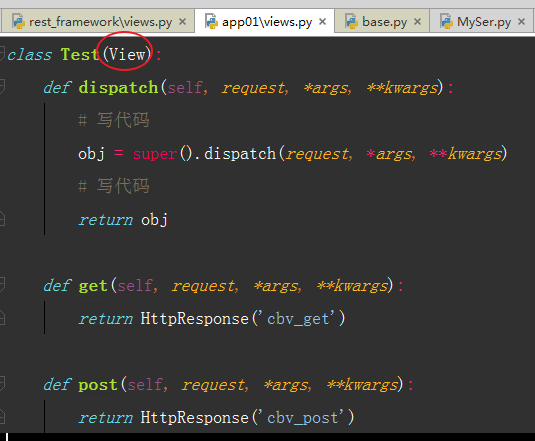Collapse the post method fold marker

[2, 384]
